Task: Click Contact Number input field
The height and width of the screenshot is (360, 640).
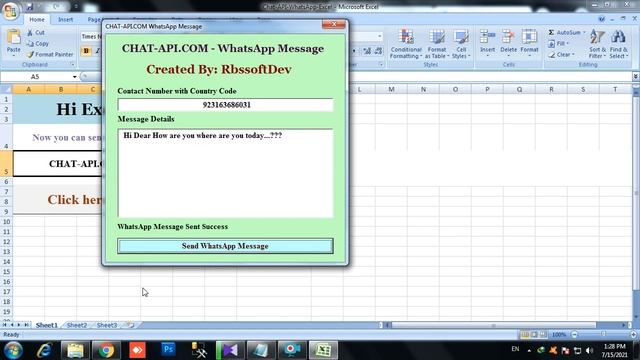Action: pos(225,105)
